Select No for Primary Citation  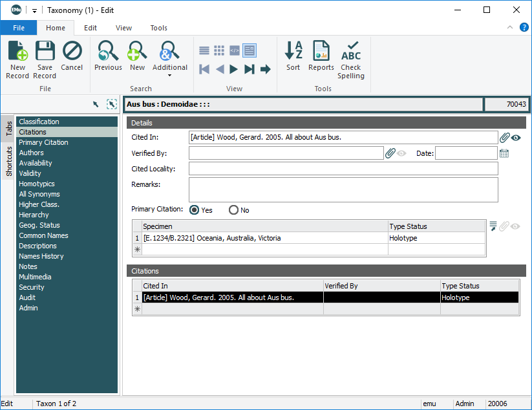(x=234, y=210)
